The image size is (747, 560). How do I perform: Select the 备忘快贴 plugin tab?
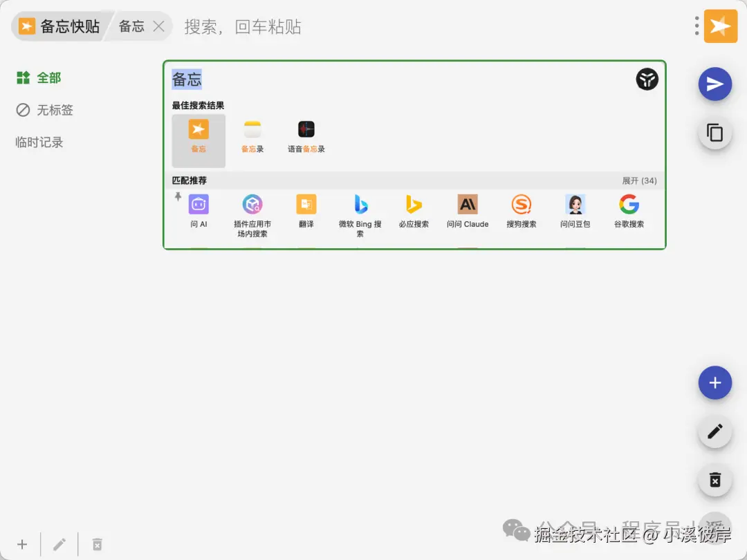[x=60, y=26]
